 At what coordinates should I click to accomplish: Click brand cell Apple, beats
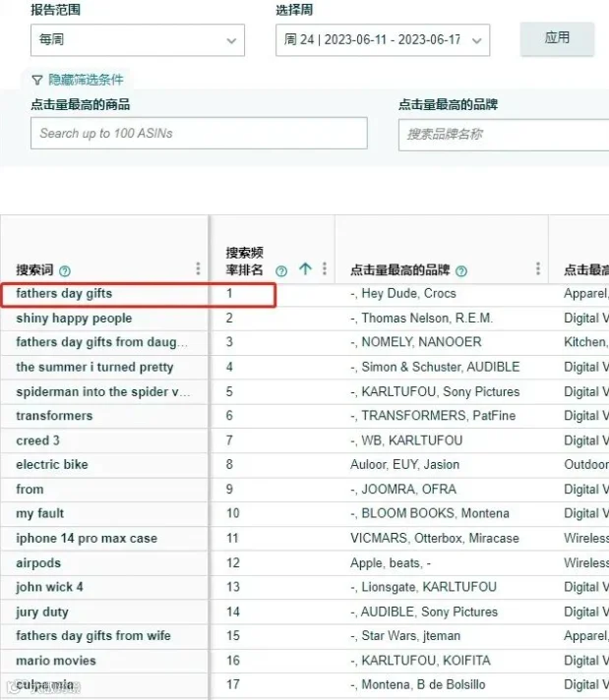click(x=391, y=563)
